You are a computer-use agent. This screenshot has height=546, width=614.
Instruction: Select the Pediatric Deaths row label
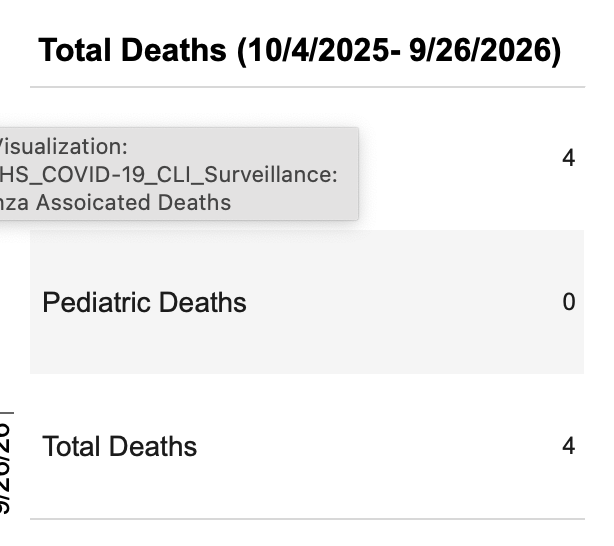pos(144,303)
